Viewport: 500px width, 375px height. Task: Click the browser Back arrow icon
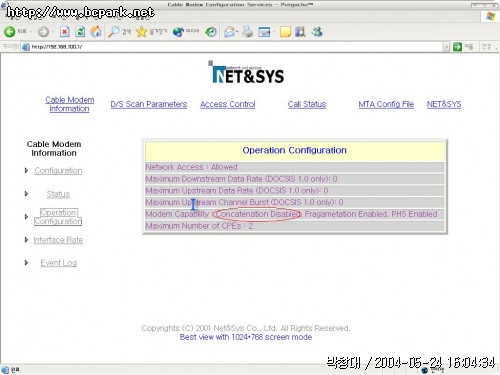click(10, 32)
